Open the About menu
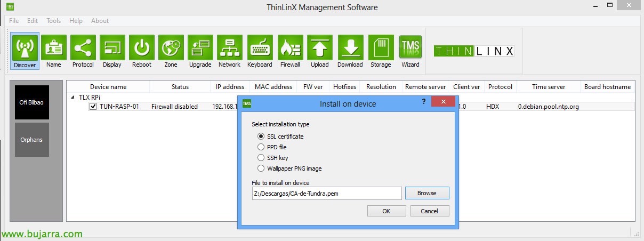 [x=100, y=21]
